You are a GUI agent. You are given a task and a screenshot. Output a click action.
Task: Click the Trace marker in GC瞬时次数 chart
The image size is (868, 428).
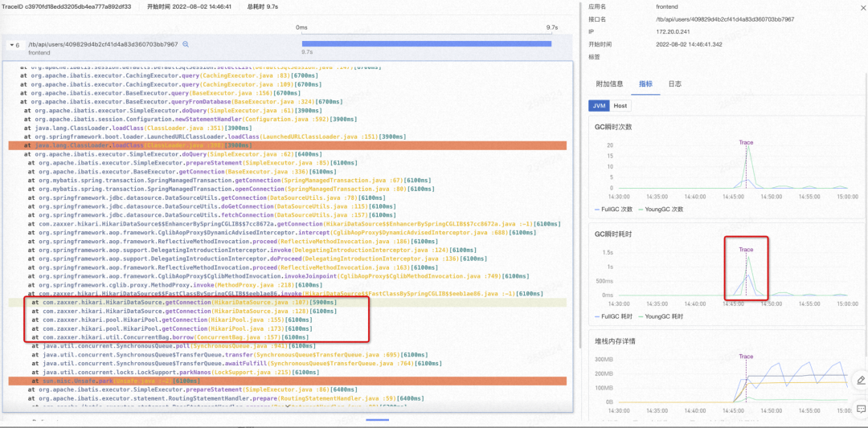[746, 143]
